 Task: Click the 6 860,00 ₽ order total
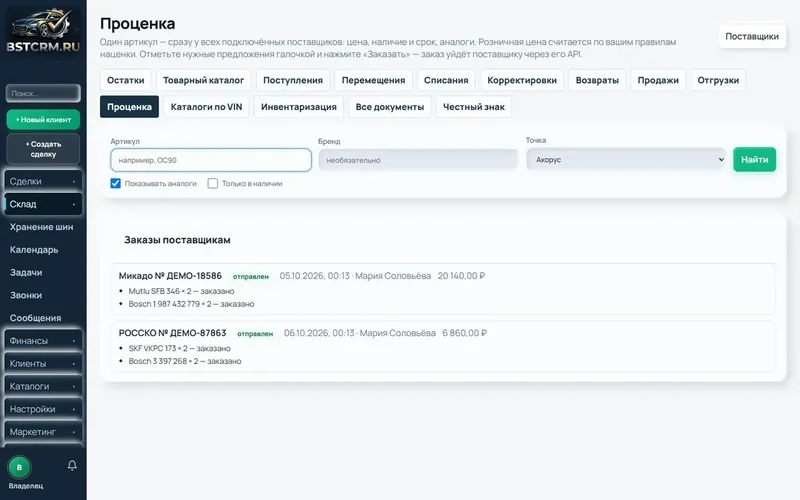[x=464, y=333]
